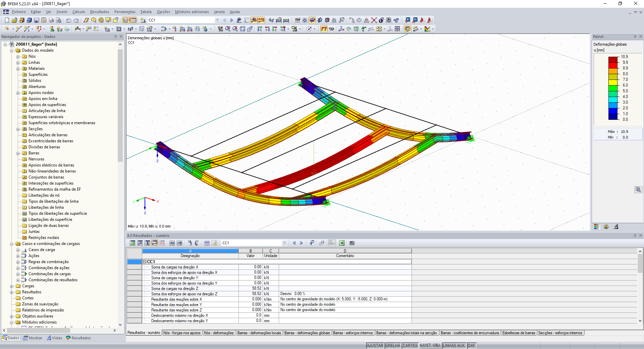Open the Ficheiro menu
The width and height of the screenshot is (644, 349).
coord(19,12)
